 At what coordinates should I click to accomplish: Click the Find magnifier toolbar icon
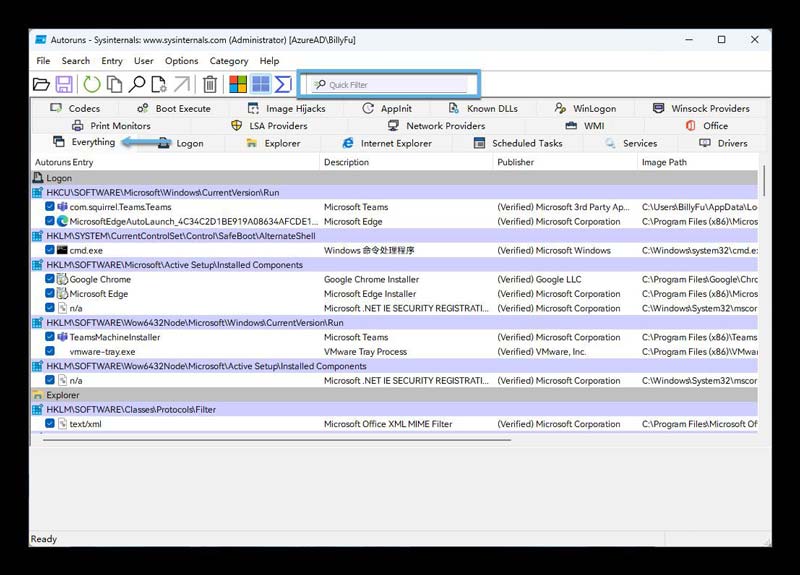coord(137,84)
